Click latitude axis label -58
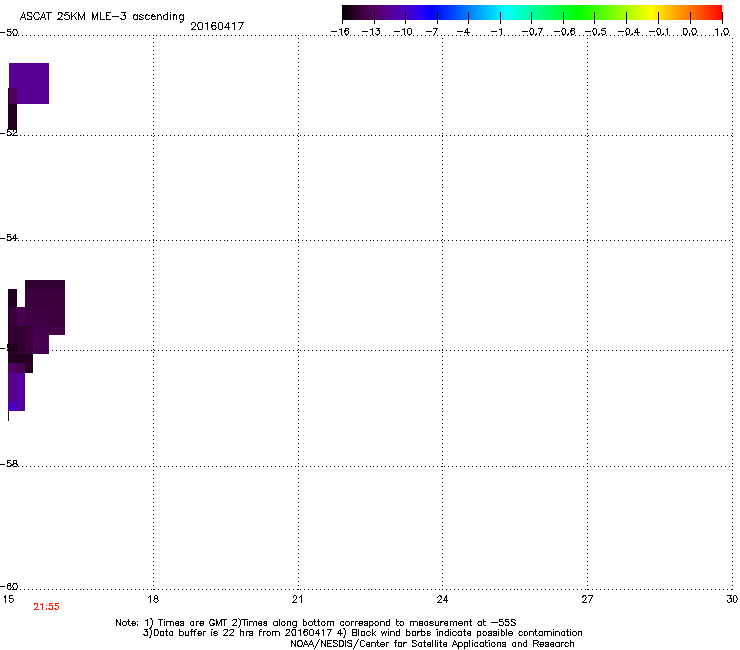The height and width of the screenshot is (650, 740). click(9, 464)
